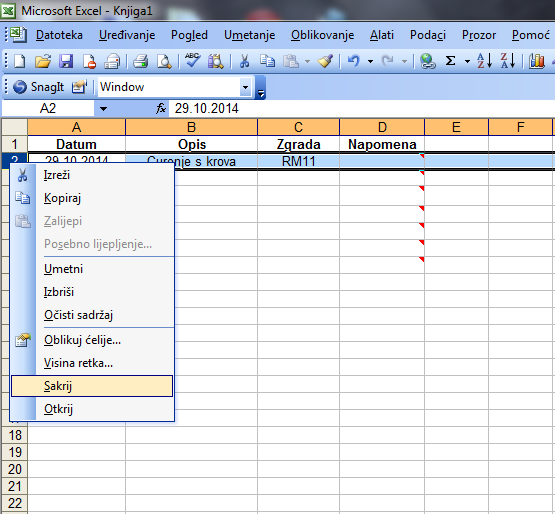
Task: Click the AutoSum sigma icon
Action: click(450, 61)
